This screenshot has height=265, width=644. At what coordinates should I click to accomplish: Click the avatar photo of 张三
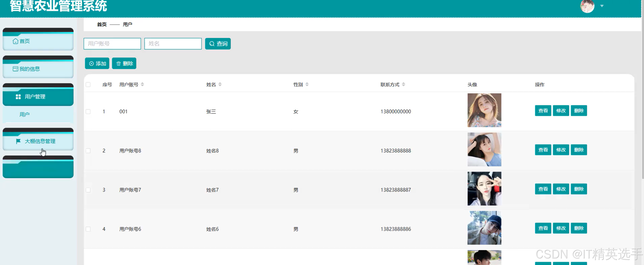click(484, 110)
